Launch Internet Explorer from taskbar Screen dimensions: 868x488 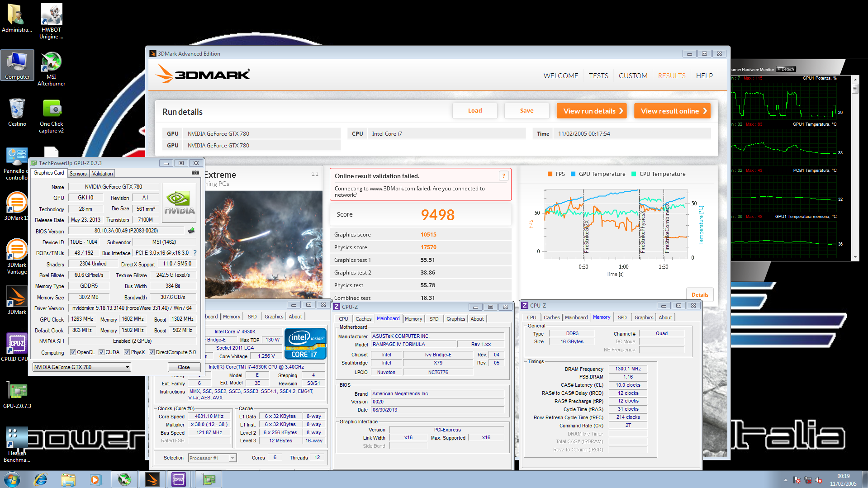41,479
